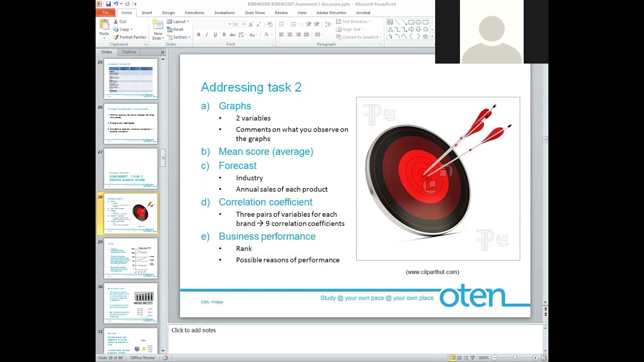Click the New Slide button
Viewport: 644px width, 362px height.
(158, 30)
